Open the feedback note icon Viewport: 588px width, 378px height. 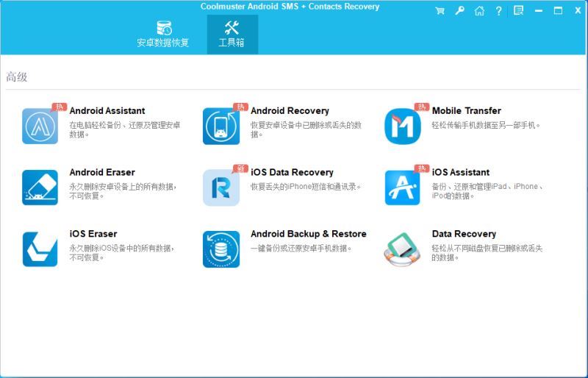pos(519,10)
